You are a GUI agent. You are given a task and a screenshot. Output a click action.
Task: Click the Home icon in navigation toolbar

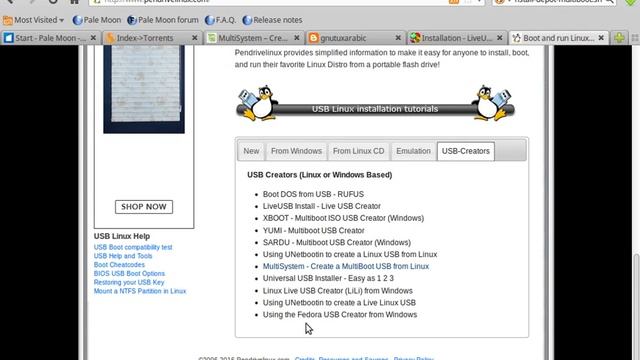tap(74, 2)
